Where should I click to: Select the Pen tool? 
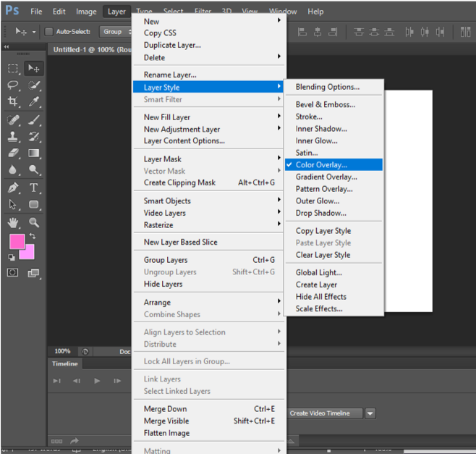click(x=13, y=188)
